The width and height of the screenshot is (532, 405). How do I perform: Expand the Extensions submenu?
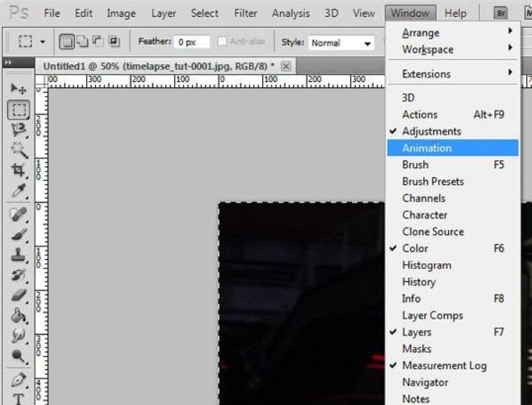click(453, 73)
